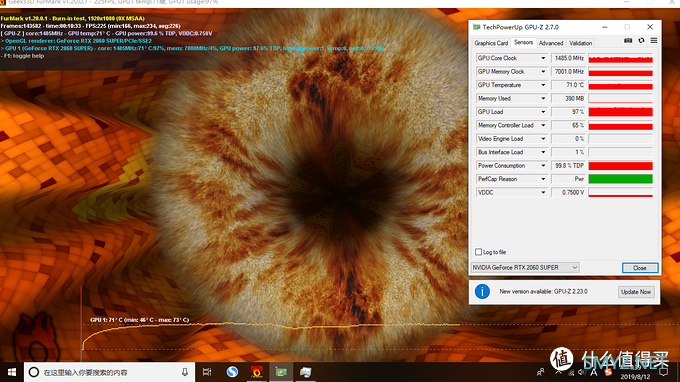Enable the Log to file checkbox

[478, 252]
